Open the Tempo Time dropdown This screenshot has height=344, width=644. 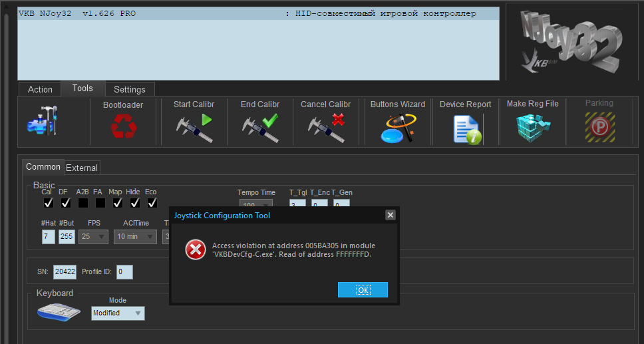(256, 203)
